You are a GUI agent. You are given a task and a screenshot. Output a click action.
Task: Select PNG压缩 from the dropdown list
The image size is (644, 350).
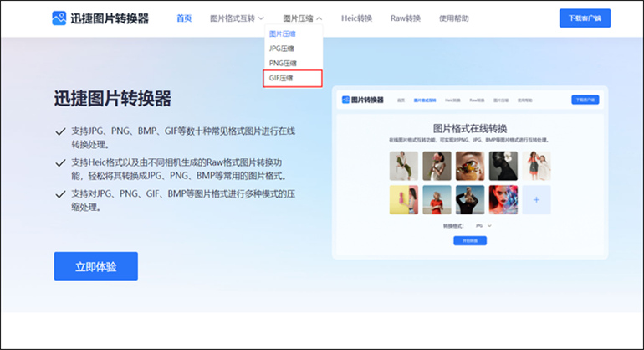tap(283, 63)
